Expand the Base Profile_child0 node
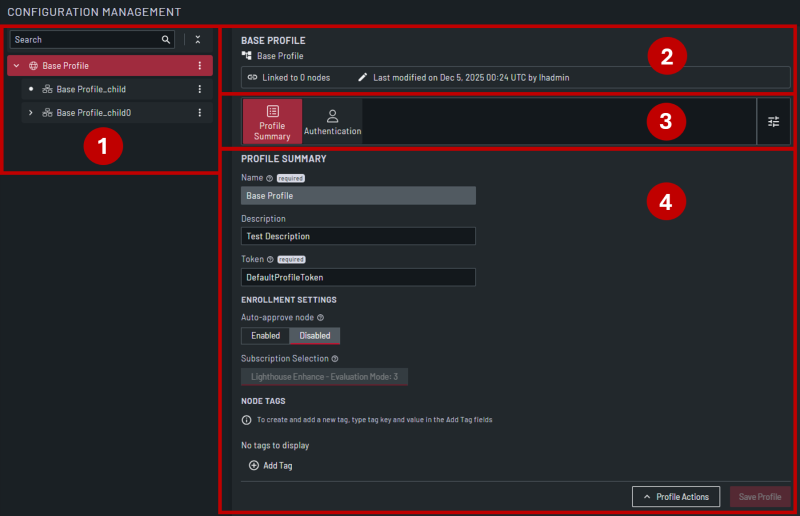This screenshot has width=800, height=516. coord(31,113)
